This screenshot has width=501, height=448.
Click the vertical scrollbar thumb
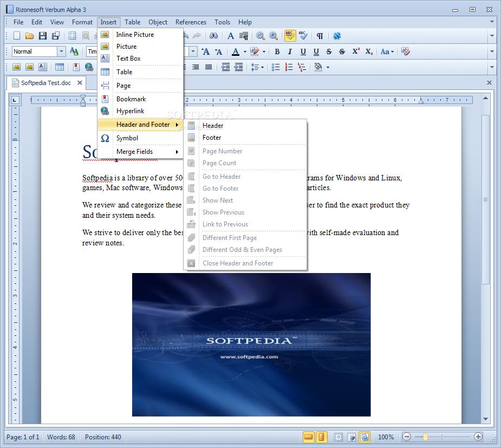coord(485,199)
